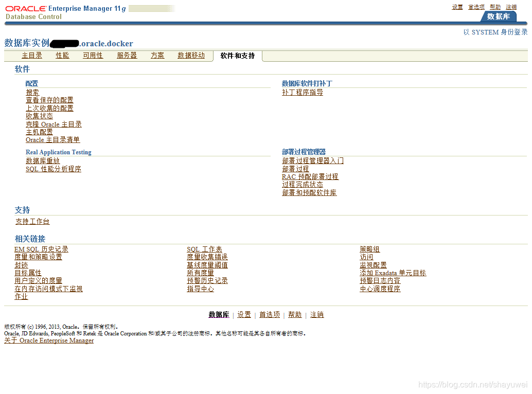Open 数据库重放 link
The image size is (532, 394).
pyautogui.click(x=43, y=160)
